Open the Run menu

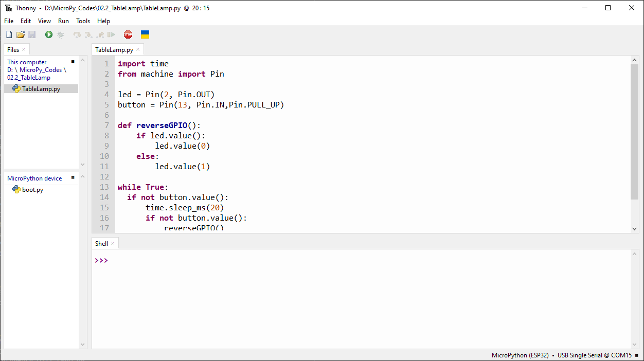63,21
